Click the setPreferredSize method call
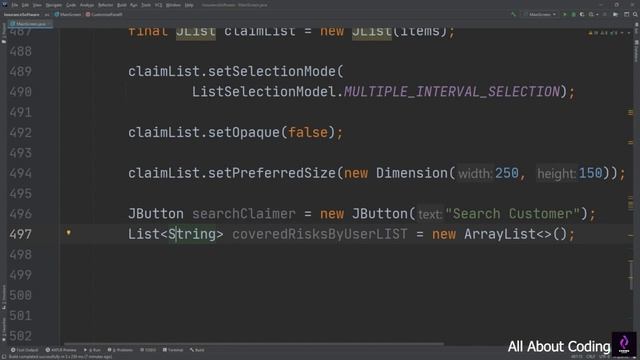Screen dimensions: 640x360 pyautogui.click(x=271, y=173)
